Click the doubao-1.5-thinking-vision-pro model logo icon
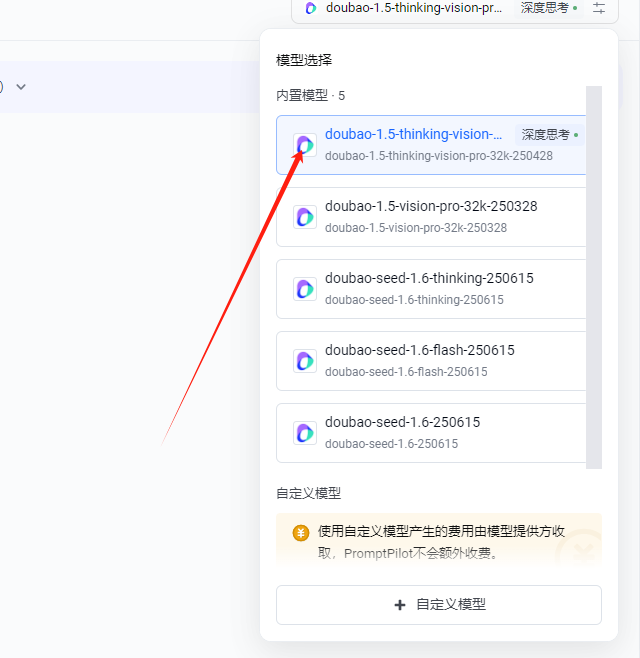Image resolution: width=640 pixels, height=658 pixels. pyautogui.click(x=305, y=145)
